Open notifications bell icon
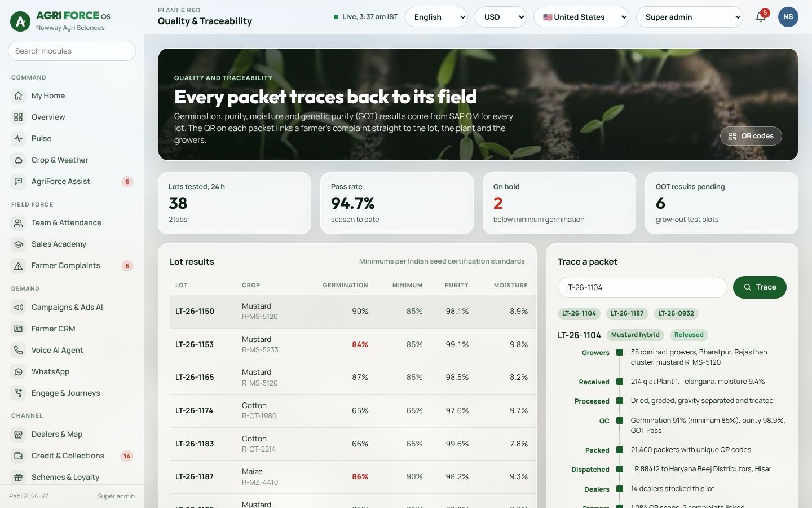The image size is (812, 508). tap(760, 17)
